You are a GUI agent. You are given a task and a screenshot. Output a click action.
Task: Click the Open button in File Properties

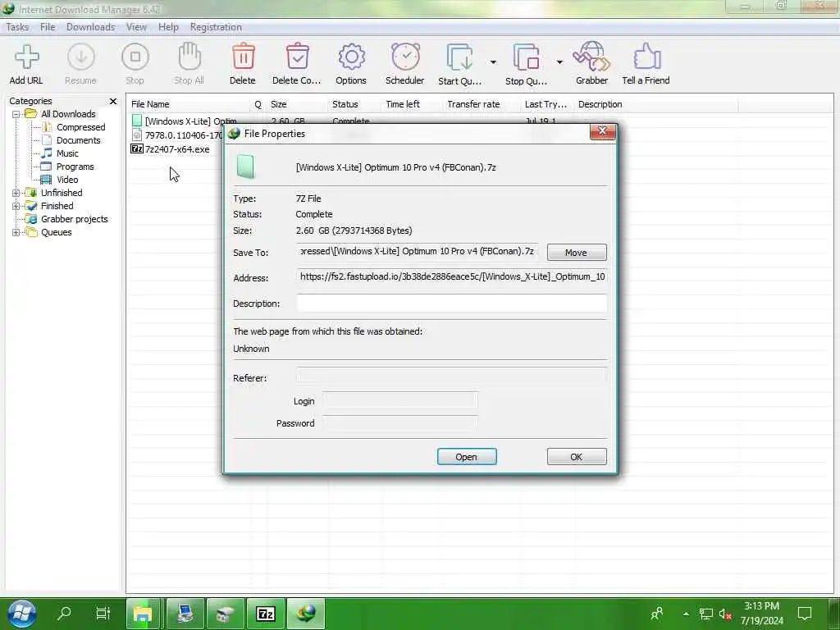coord(467,457)
